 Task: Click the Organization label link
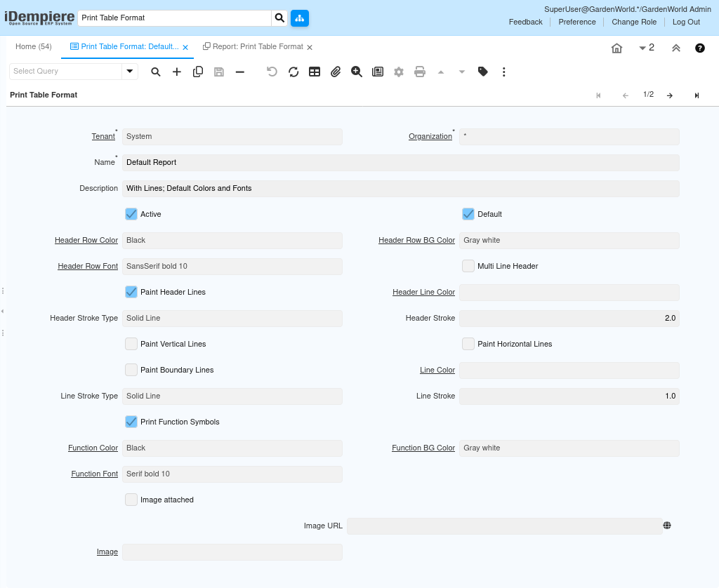tap(430, 137)
